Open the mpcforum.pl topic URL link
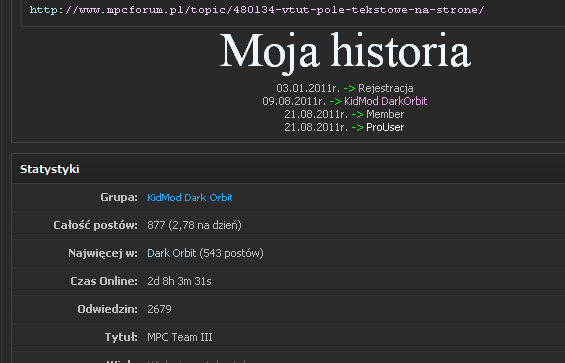565x363 pixels. 257,10
